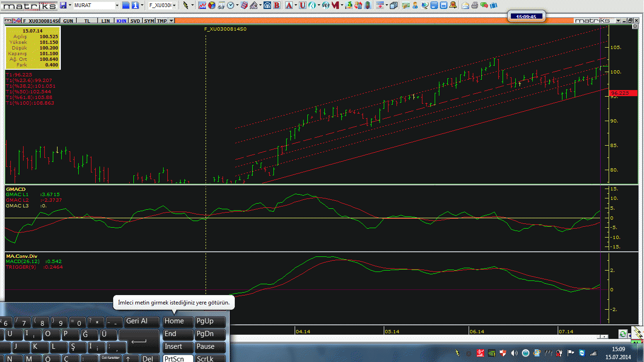The width and height of the screenshot is (644, 362).
Task: Select the GUN period tab
Action: [x=68, y=21]
